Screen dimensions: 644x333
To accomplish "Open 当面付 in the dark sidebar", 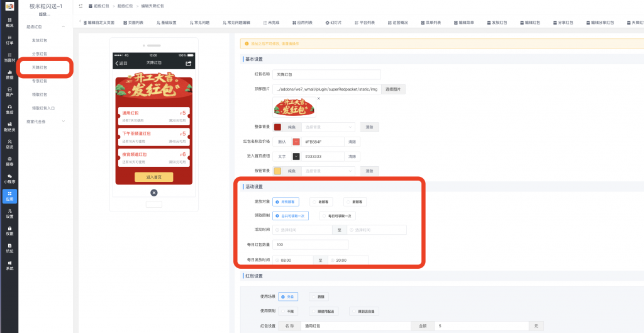I will pyautogui.click(x=9, y=57).
